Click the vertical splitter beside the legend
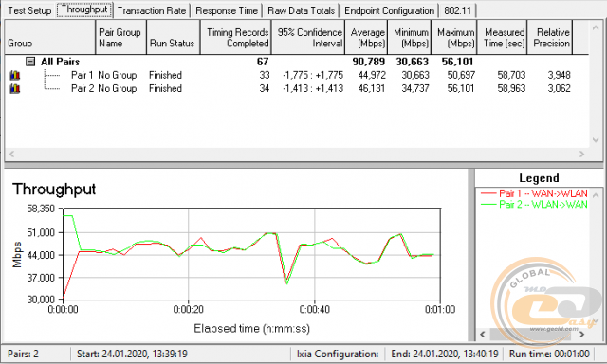Screen dimensions: 607x364 point(471,255)
